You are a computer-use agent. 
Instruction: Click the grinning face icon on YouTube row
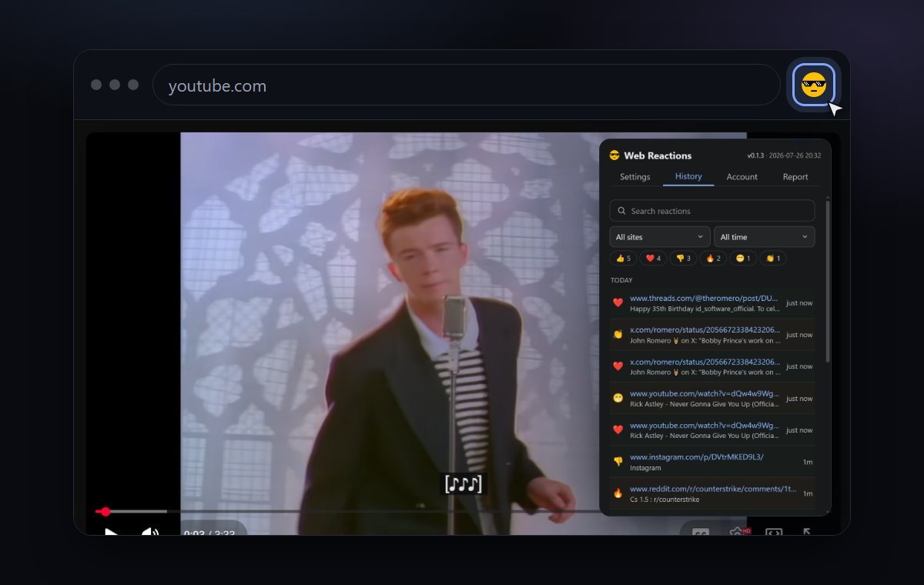[618, 399]
